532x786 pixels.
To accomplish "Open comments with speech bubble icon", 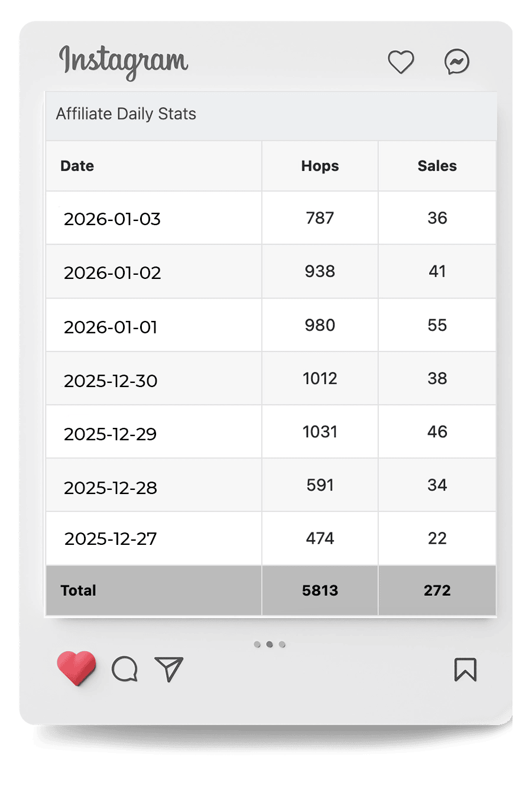I will 125,669.
